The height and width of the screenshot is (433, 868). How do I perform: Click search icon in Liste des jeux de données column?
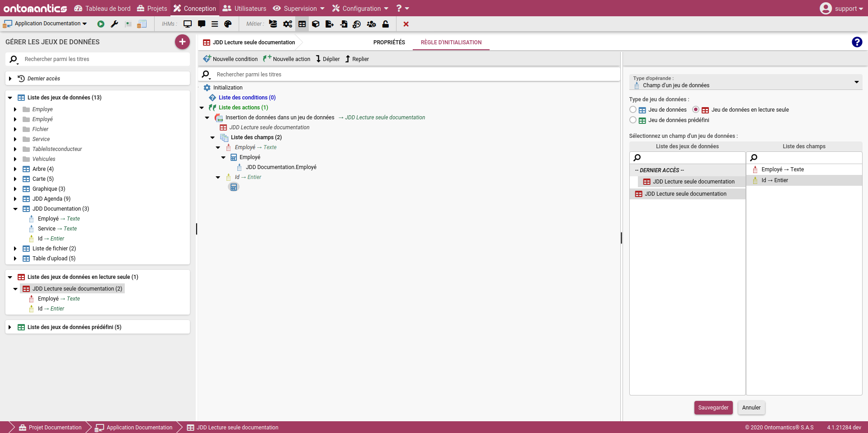pos(637,158)
